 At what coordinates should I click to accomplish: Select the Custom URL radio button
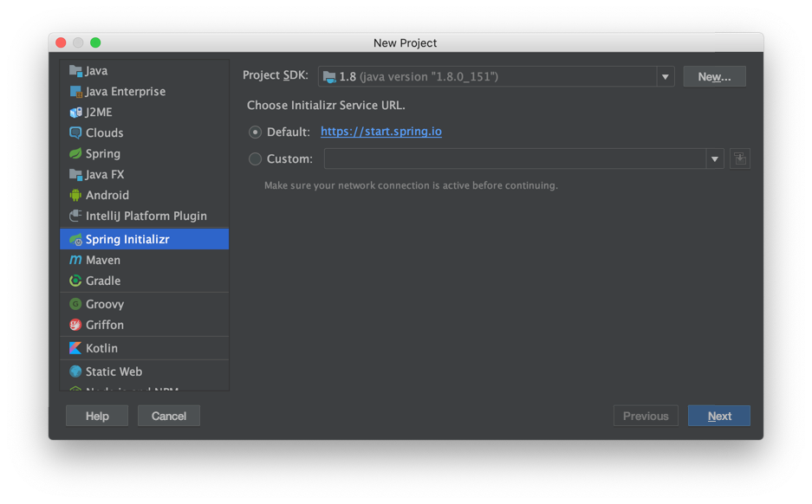255,159
